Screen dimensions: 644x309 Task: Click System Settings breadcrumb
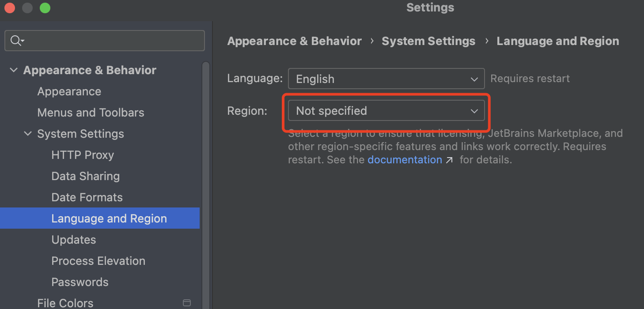coord(428,41)
